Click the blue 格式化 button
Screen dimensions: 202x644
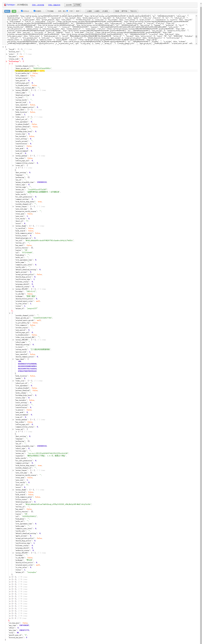click(x=7, y=11)
